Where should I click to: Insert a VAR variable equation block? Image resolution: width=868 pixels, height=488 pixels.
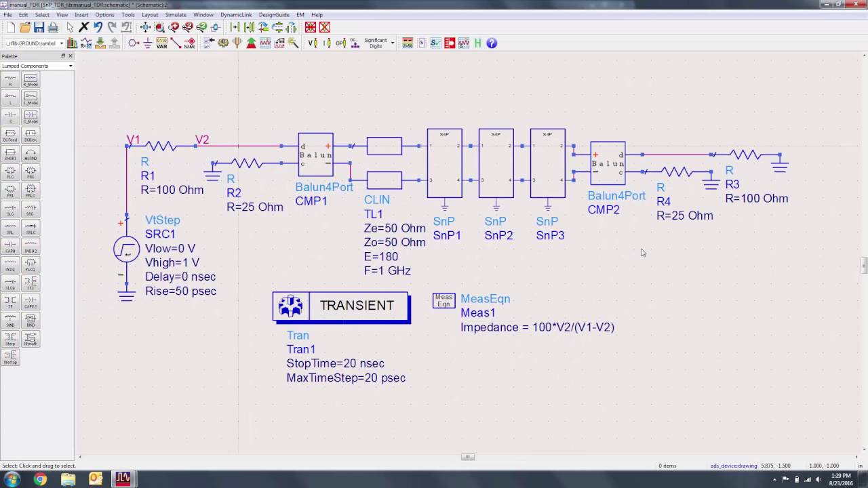161,43
